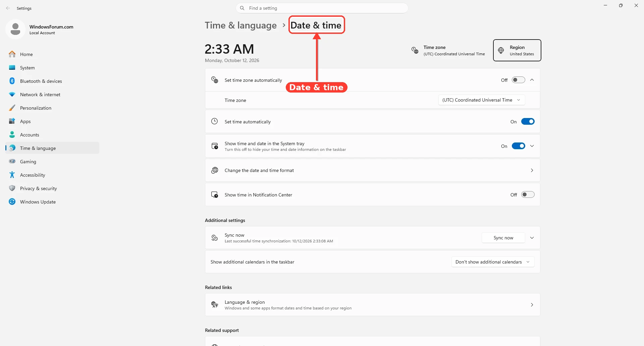644x346 pixels.
Task: Open Change the date and time format
Action: [372, 170]
